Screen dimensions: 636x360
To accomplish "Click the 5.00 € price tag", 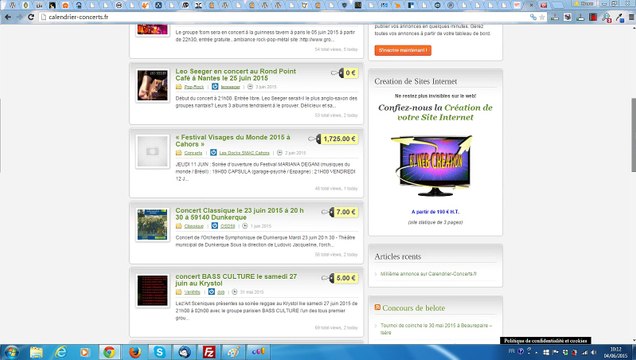I will (340, 278).
